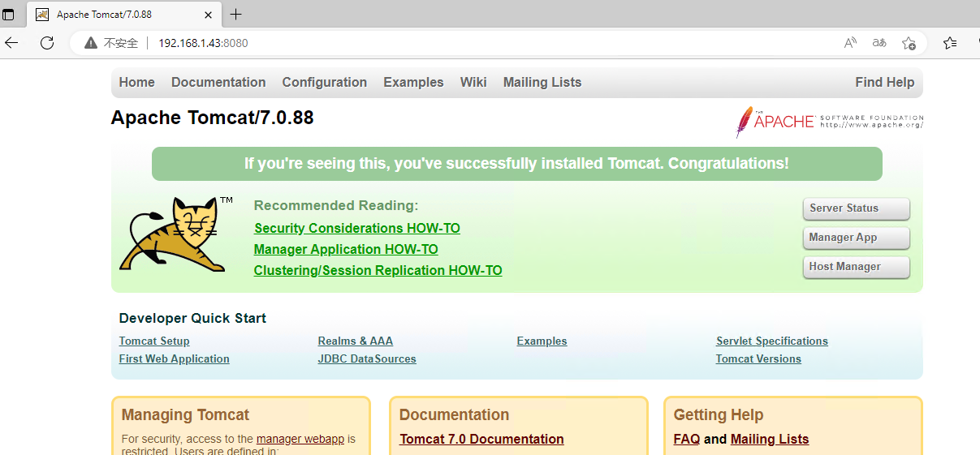Open Mailing Lists link under Getting Help
The height and width of the screenshot is (455, 980).
770,439
